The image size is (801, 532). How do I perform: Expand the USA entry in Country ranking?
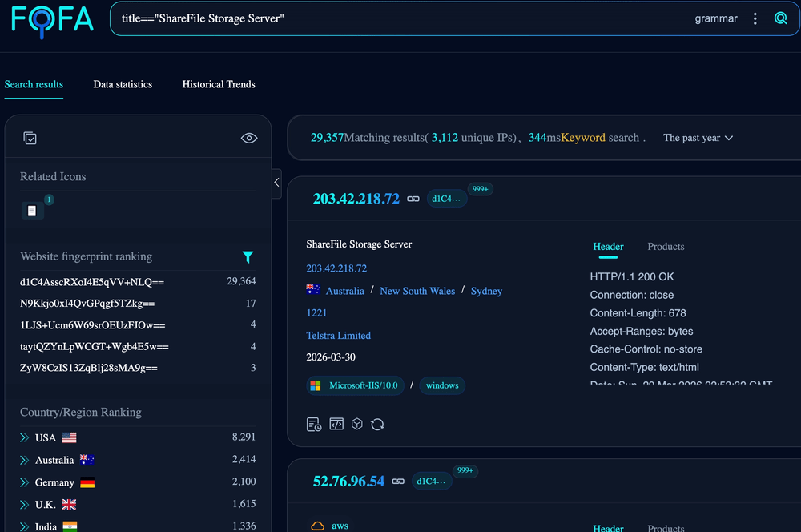click(25, 438)
